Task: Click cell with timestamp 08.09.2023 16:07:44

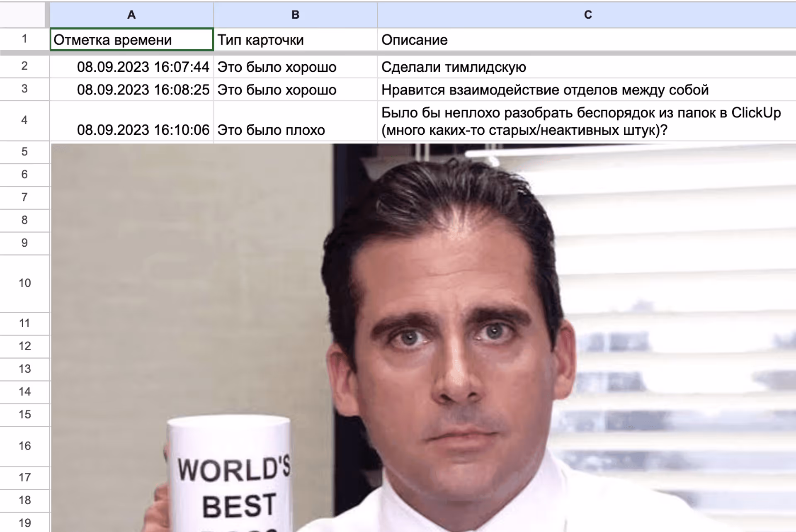Action: (131, 67)
